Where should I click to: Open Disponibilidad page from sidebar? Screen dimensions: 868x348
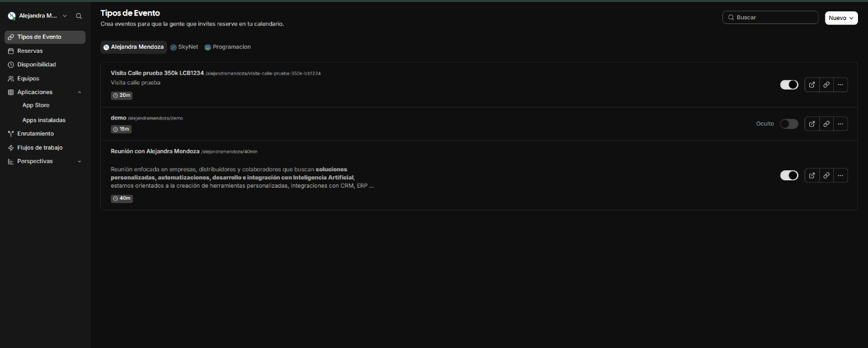pyautogui.click(x=36, y=65)
